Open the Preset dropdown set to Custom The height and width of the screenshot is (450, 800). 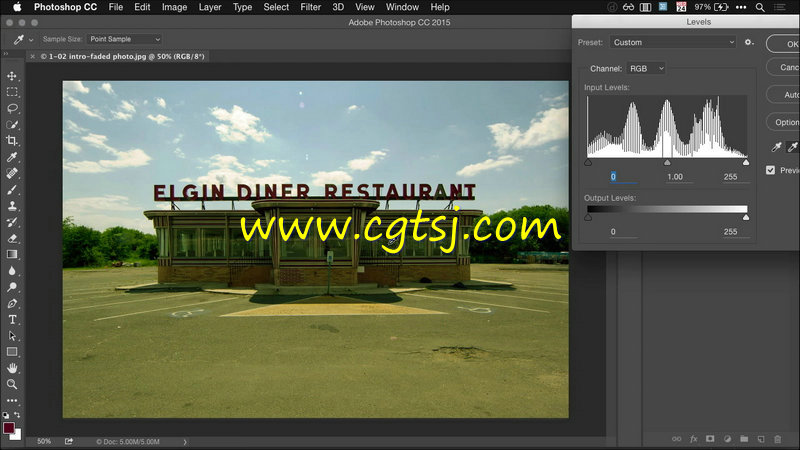coord(673,42)
